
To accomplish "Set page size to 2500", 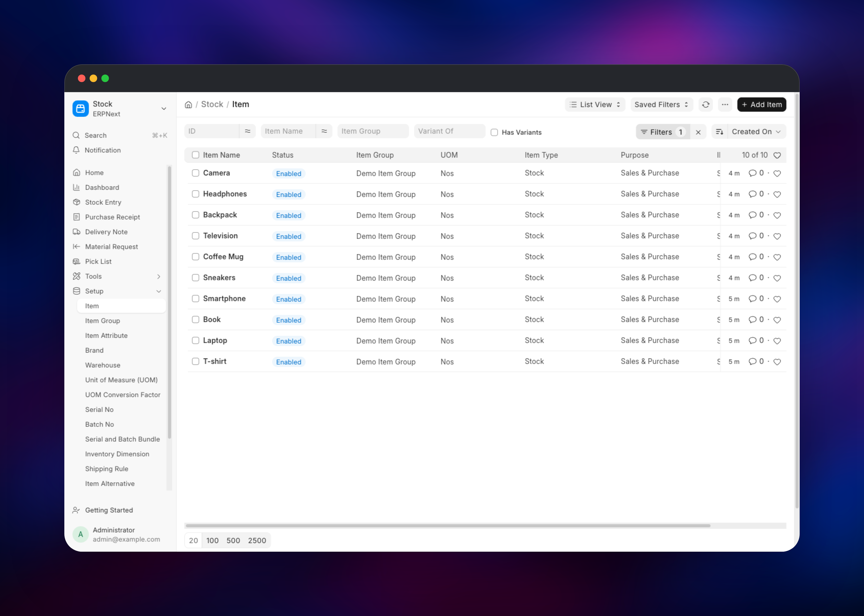I will (x=257, y=540).
